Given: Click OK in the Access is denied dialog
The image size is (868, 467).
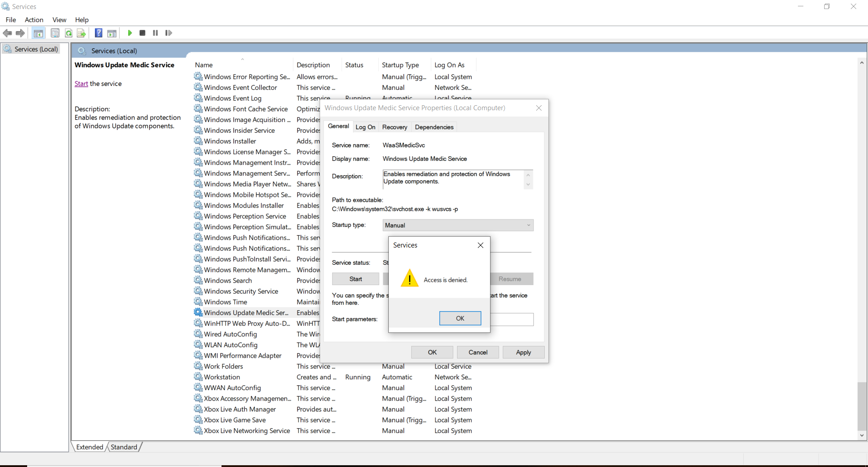Looking at the screenshot, I should click(460, 318).
